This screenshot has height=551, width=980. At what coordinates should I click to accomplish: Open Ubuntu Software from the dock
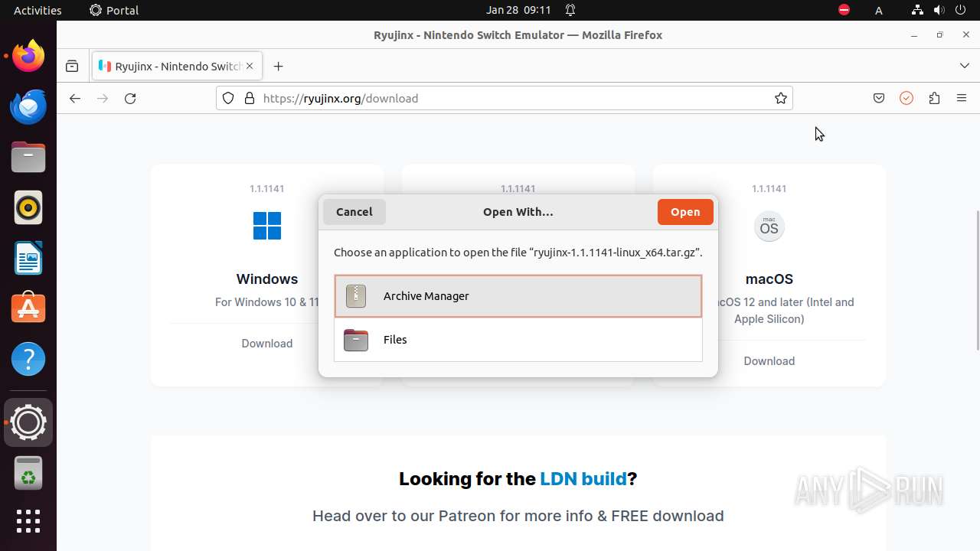[28, 308]
